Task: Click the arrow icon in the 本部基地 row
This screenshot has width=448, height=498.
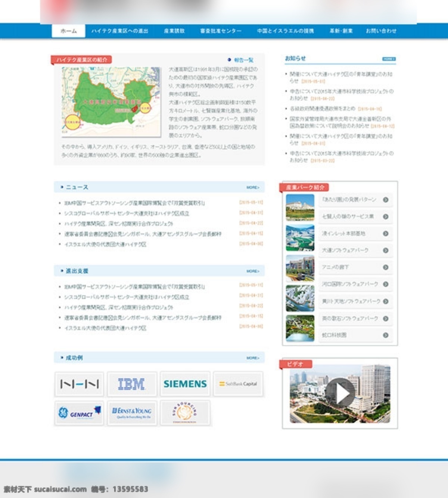Action: click(385, 233)
